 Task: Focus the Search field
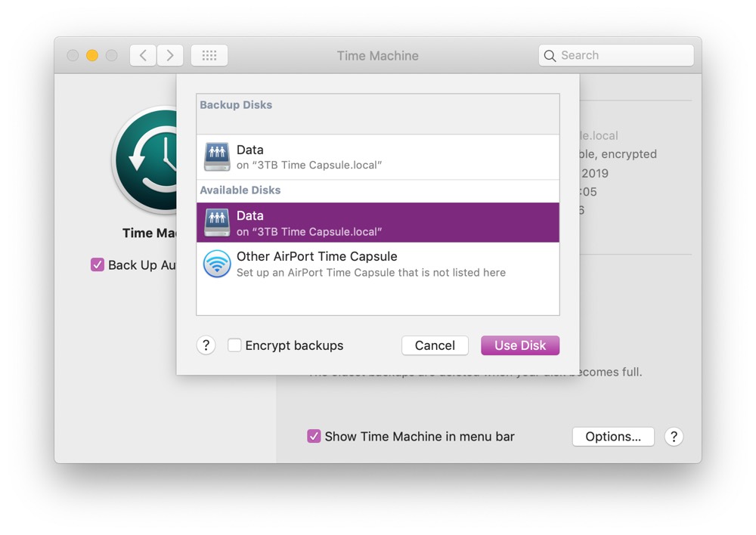point(616,55)
